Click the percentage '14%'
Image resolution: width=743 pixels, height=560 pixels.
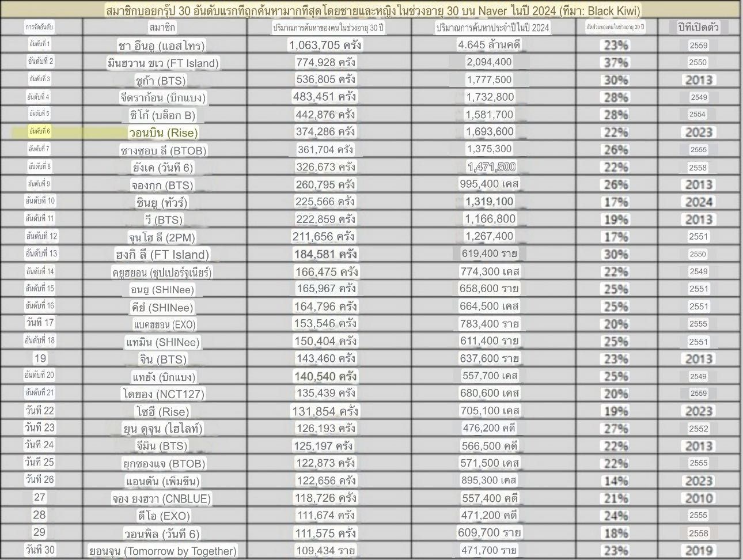tap(616, 481)
